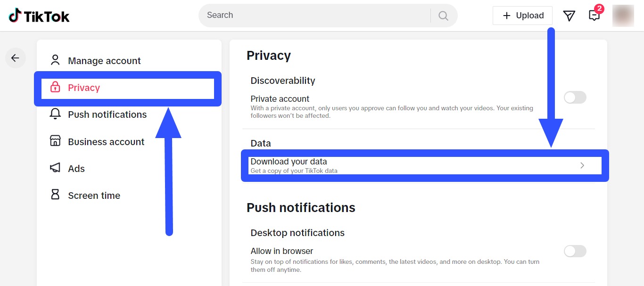
Task: Select Ads in the settings sidebar
Action: [76, 169]
